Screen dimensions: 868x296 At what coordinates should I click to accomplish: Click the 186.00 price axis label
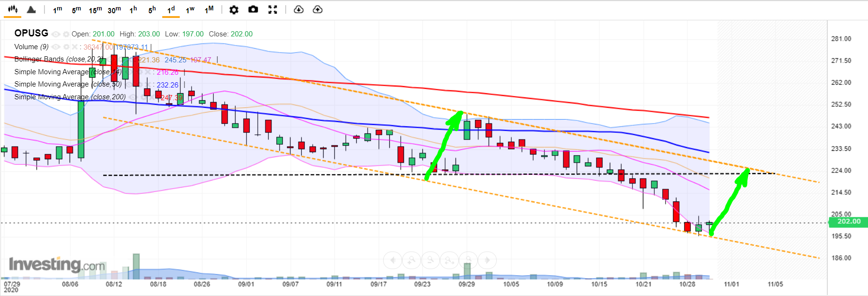841,258
